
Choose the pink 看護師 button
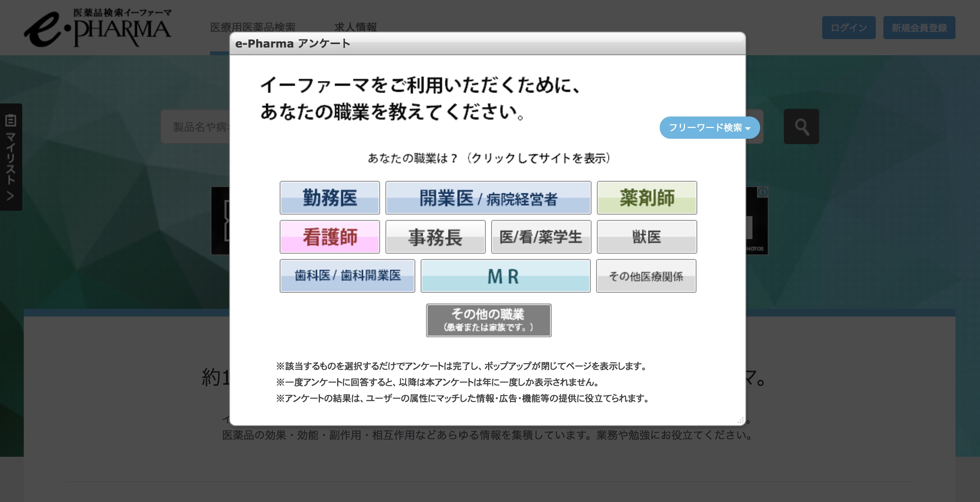330,237
